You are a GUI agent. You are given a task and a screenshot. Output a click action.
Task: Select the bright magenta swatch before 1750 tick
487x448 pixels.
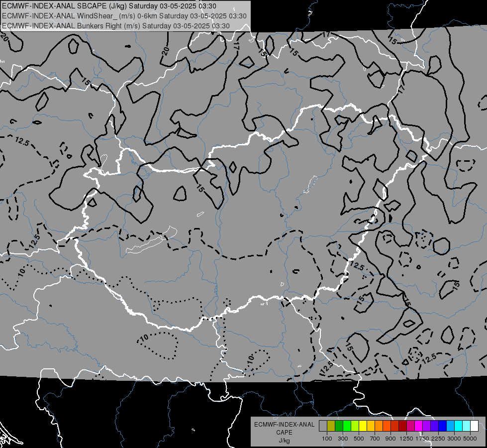[x=419, y=426]
